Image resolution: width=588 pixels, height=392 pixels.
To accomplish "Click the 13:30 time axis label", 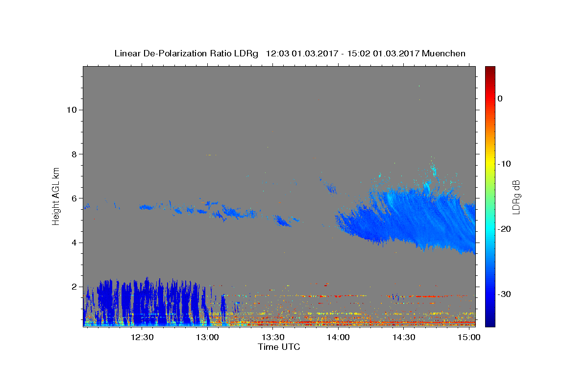I will pyautogui.click(x=273, y=337).
